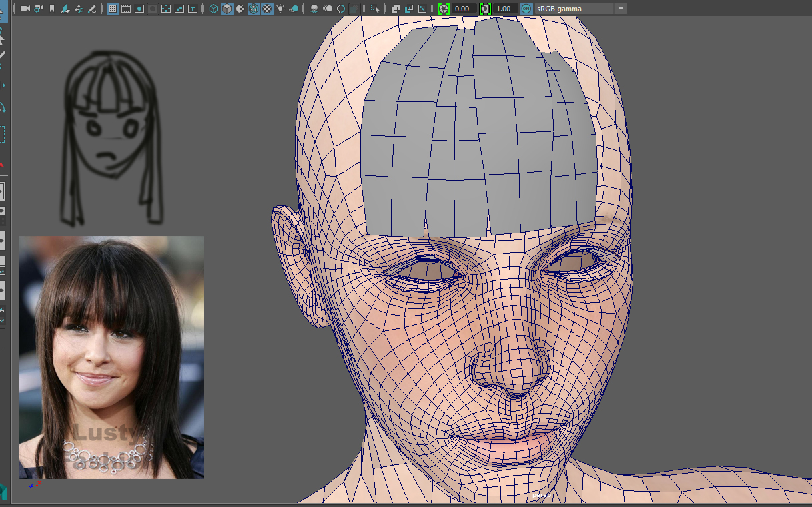Enable Smooth Shade All mode

[227, 9]
